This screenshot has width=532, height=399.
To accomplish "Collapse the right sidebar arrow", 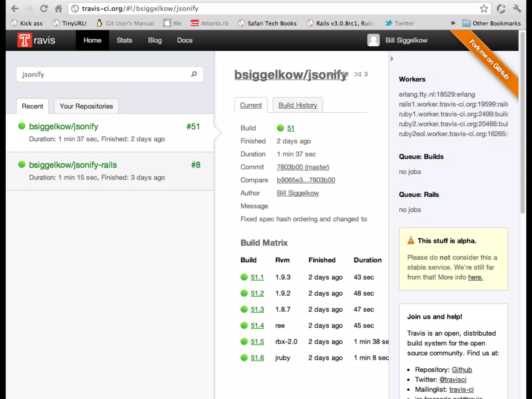I will [x=392, y=59].
